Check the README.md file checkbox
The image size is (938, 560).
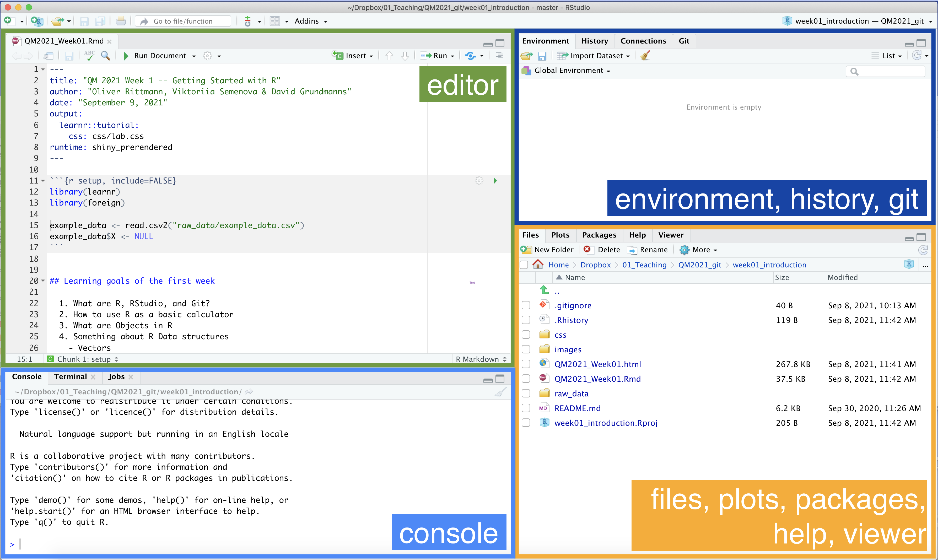526,408
